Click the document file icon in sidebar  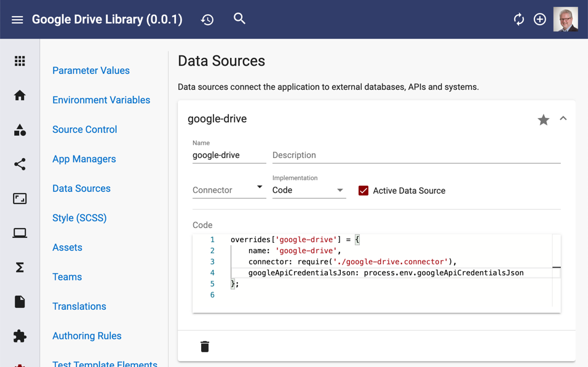pos(20,302)
